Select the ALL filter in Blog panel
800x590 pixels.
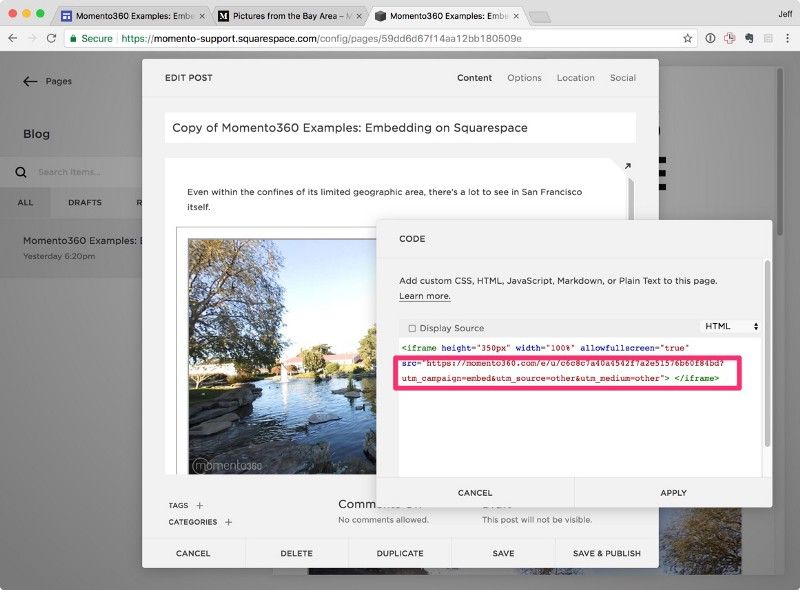25,203
